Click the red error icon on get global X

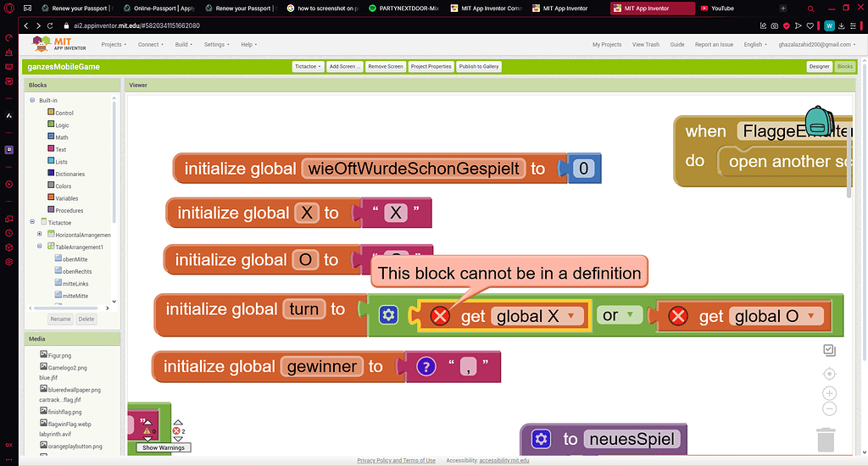[440, 317]
